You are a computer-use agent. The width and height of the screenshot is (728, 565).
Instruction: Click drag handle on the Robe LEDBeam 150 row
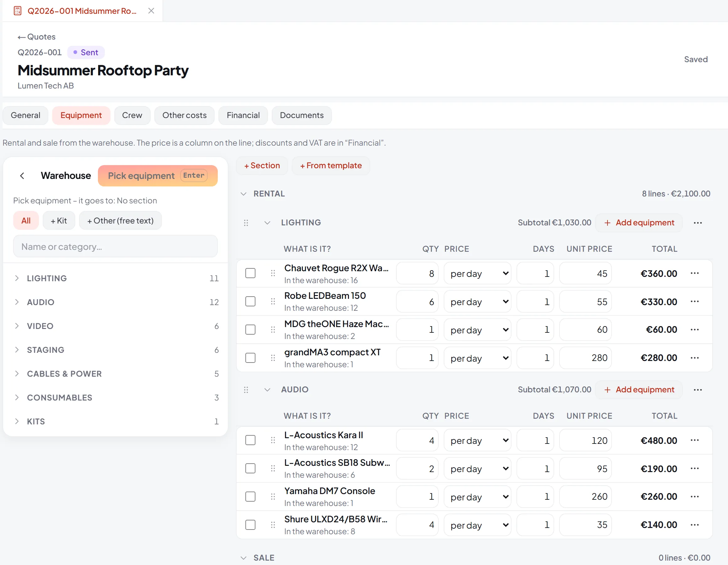click(x=273, y=302)
